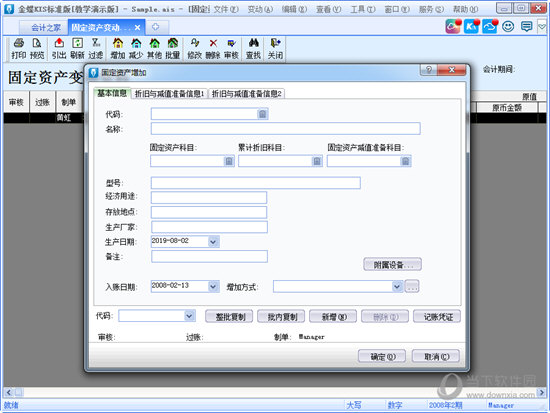Viewport: 550px width, 413px height.
Task: Click the help question mark in dialog title bar
Action: 429,70
